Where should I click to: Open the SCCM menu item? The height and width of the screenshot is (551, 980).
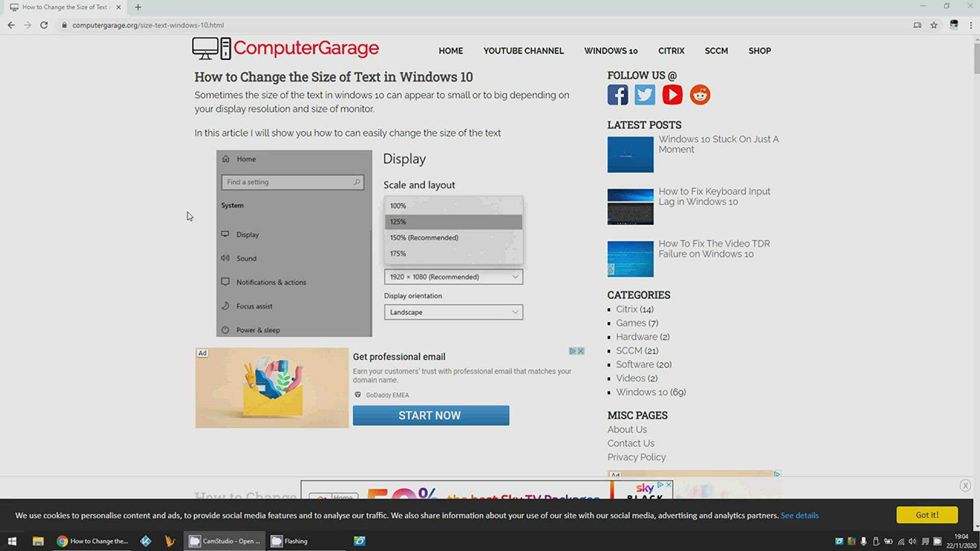click(716, 51)
